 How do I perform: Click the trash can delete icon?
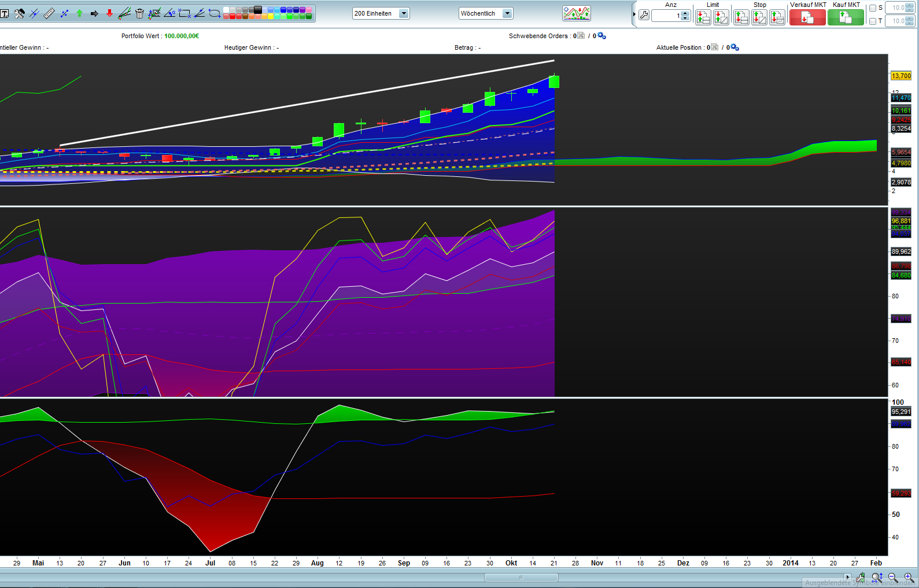(139, 13)
